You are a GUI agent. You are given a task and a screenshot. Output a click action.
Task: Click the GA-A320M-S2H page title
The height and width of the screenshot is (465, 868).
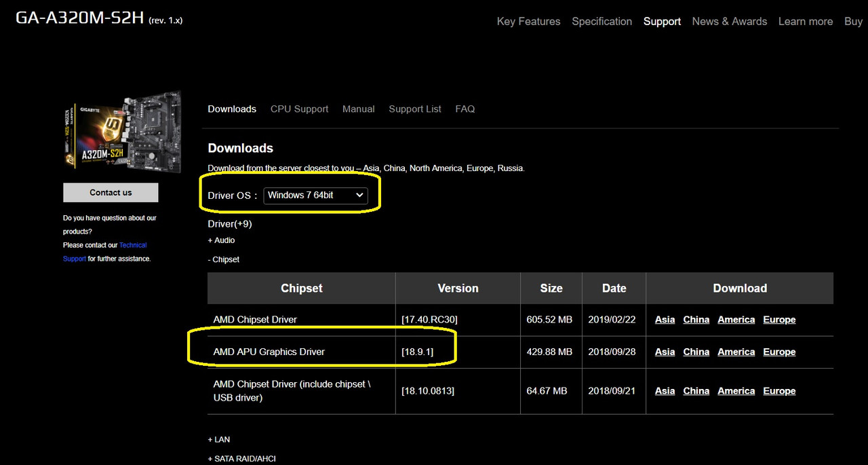(x=99, y=18)
